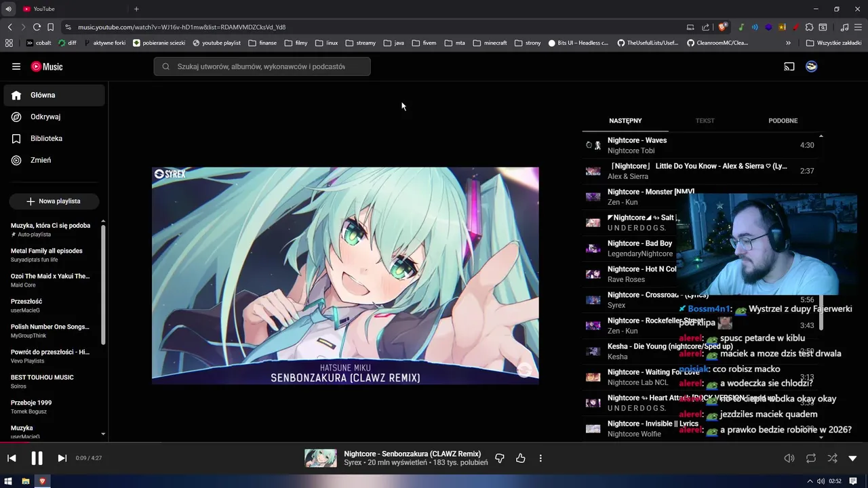Open File Explorer from taskbar
868x488 pixels.
pos(26,481)
